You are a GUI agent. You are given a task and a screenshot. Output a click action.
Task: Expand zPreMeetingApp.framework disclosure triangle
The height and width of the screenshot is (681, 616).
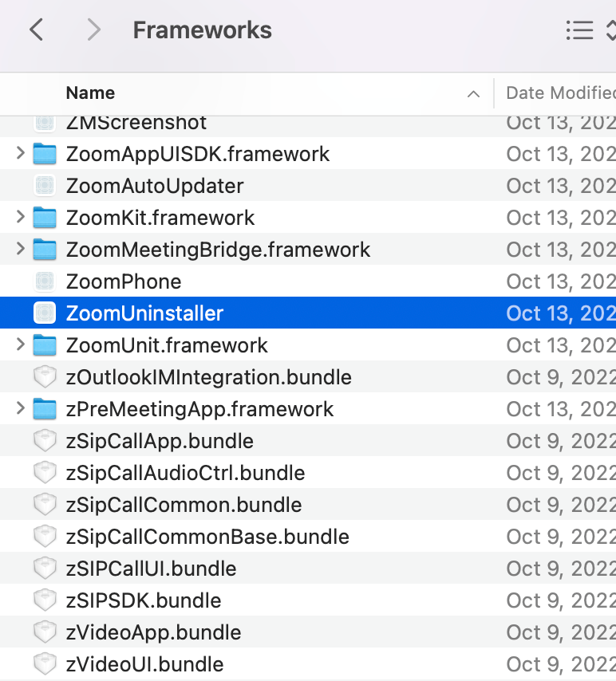click(21, 408)
